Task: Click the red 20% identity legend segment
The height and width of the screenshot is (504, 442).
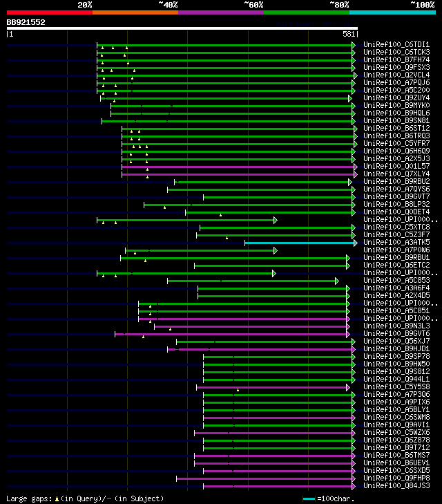Action: coord(50,12)
